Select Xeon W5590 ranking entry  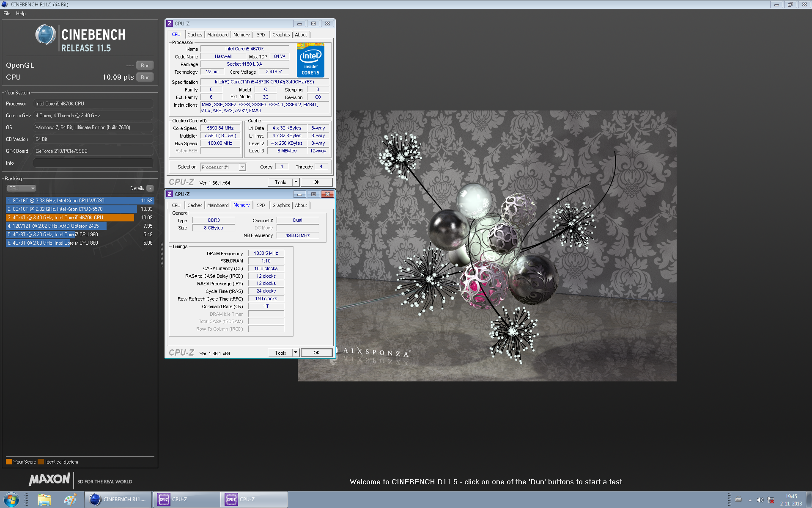coord(80,201)
